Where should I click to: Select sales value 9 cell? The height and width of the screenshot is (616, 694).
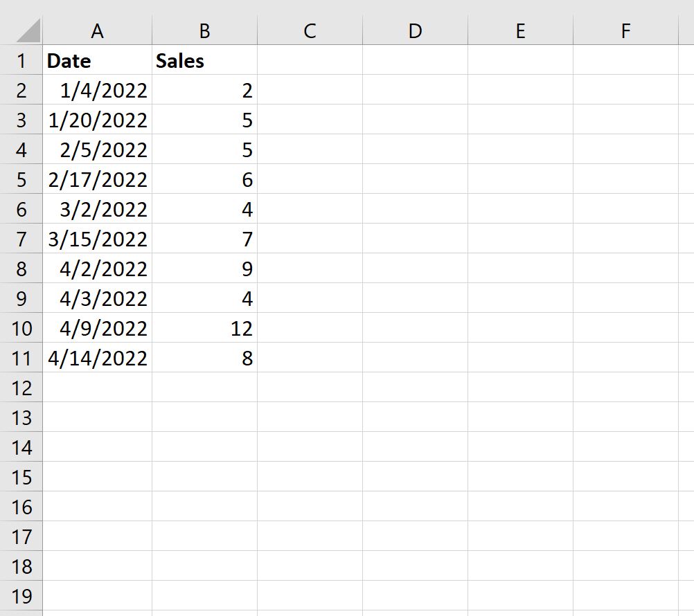pos(204,269)
